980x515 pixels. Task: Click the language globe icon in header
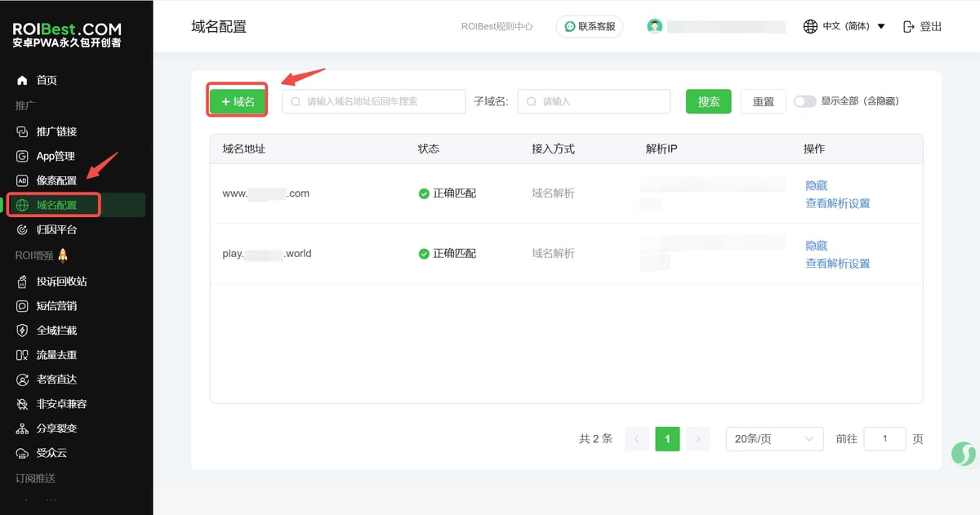(x=810, y=26)
